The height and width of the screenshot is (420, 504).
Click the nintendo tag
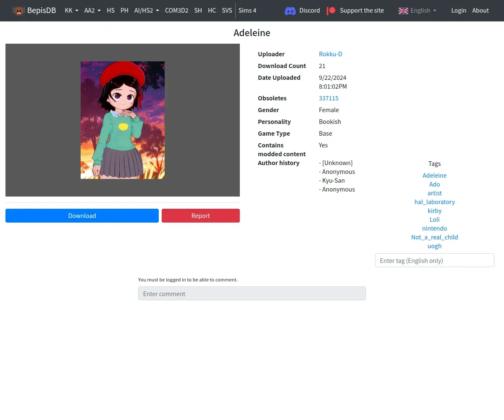tap(434, 228)
